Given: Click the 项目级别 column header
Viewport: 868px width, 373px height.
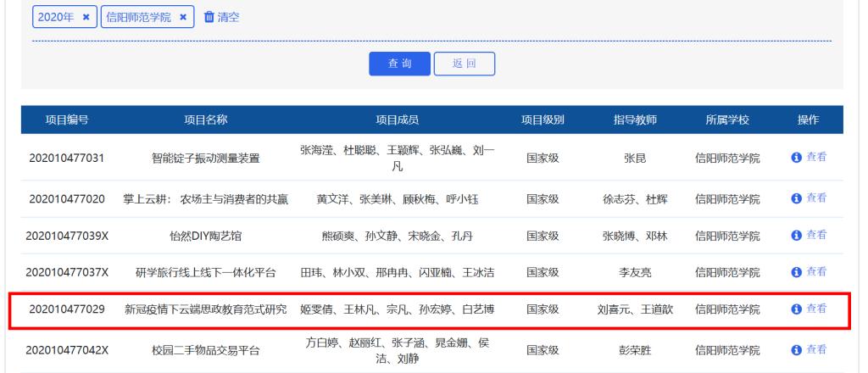Looking at the screenshot, I should 542,120.
